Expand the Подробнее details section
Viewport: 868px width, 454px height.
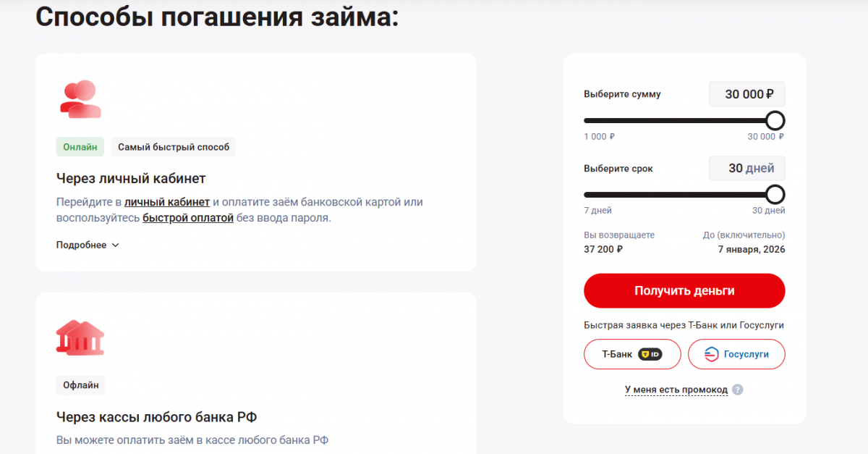pyautogui.click(x=81, y=245)
